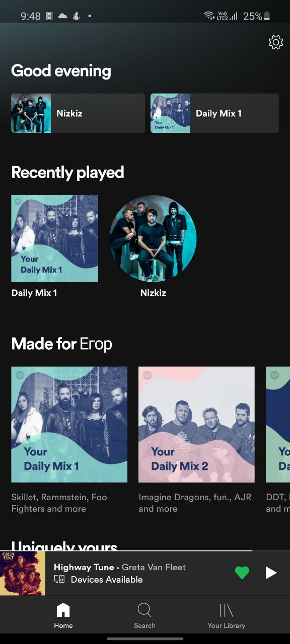
Task: Unlike Highway Tune with the green heart
Action: [242, 573]
